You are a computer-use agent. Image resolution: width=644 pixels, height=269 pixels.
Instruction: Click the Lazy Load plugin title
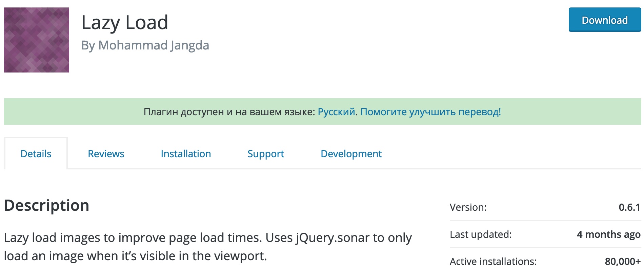coord(125,23)
